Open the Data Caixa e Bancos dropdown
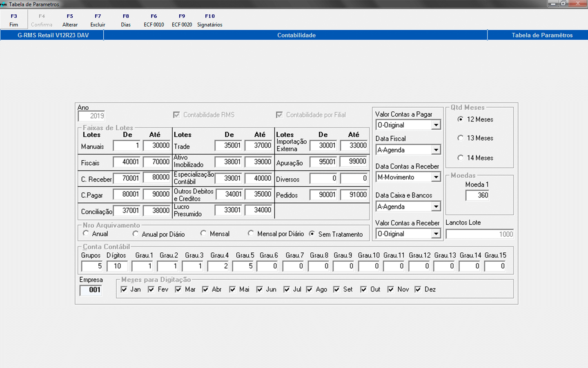Image resolution: width=588 pixels, height=368 pixels. tap(436, 206)
